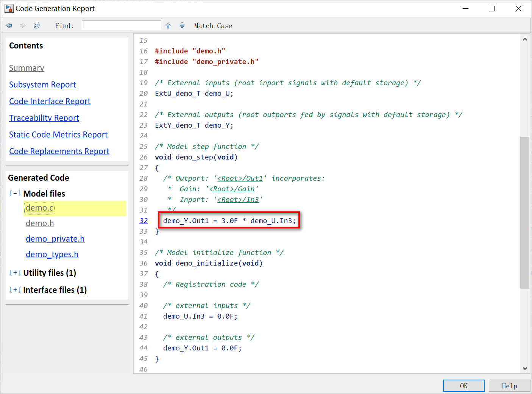Click the #include "demo.h" line
Viewport: 532px width, 394px height.
click(190, 51)
